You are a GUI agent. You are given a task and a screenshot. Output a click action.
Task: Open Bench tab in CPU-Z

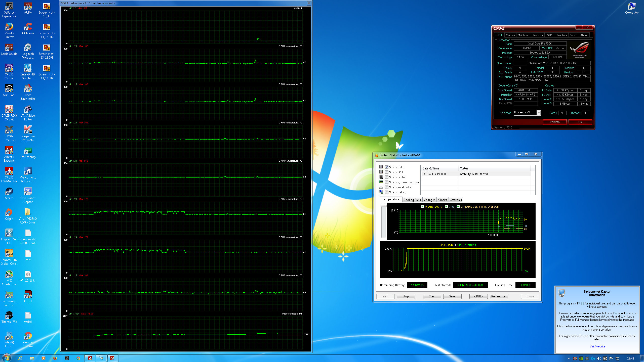pos(574,35)
